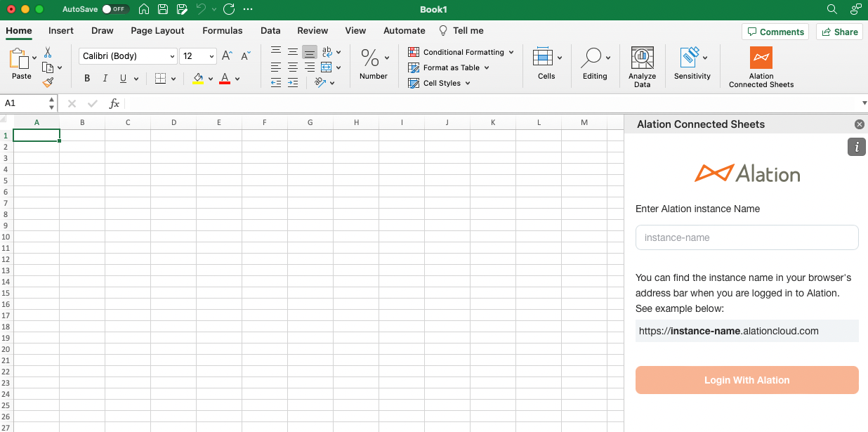This screenshot has width=868, height=432.
Task: Cut selection with the scissors icon
Action: coord(48,53)
